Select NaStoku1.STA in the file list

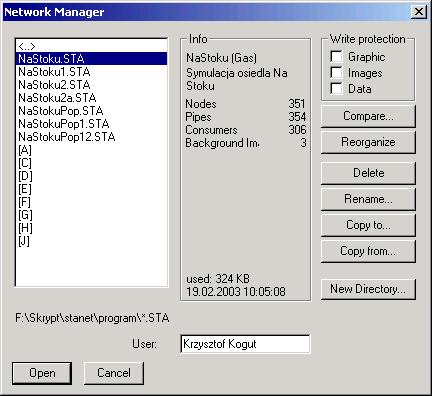(92, 72)
